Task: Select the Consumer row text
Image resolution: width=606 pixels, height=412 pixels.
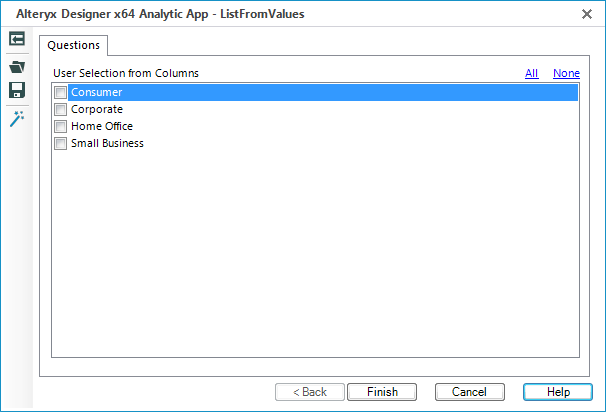Action: click(96, 92)
